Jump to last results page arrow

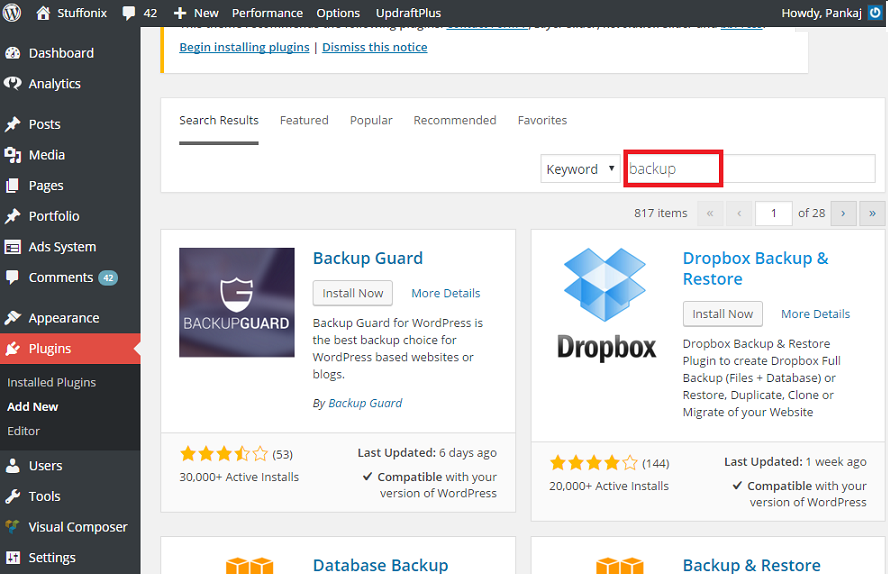point(872,213)
